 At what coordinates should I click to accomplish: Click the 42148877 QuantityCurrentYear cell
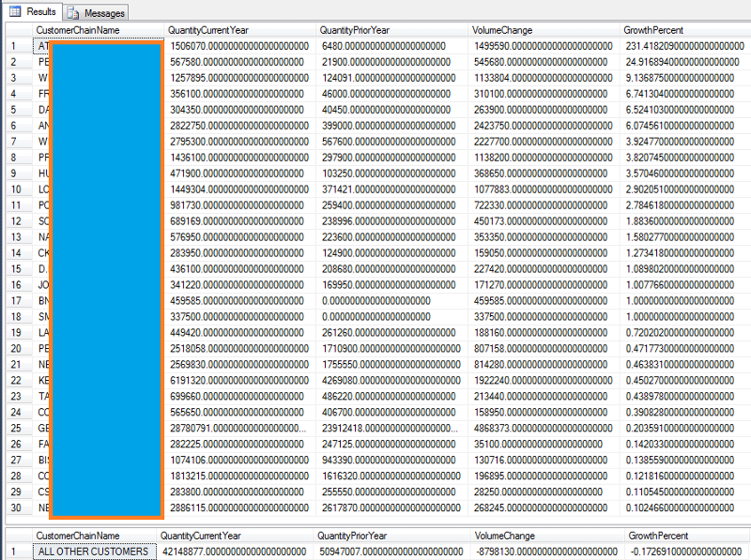coord(236,552)
